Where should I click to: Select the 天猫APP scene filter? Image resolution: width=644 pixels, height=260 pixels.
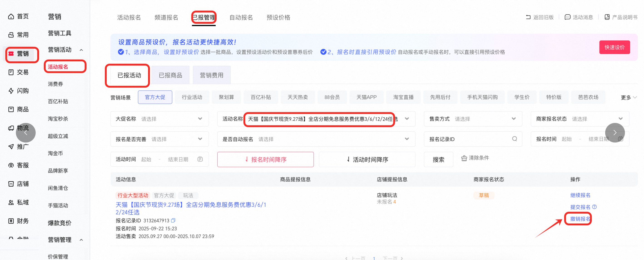pyautogui.click(x=367, y=97)
